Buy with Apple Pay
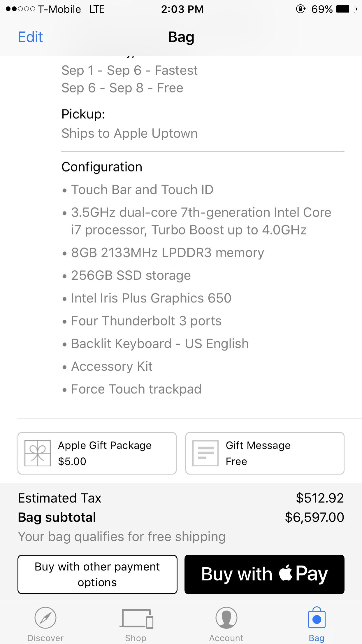 coord(264,574)
